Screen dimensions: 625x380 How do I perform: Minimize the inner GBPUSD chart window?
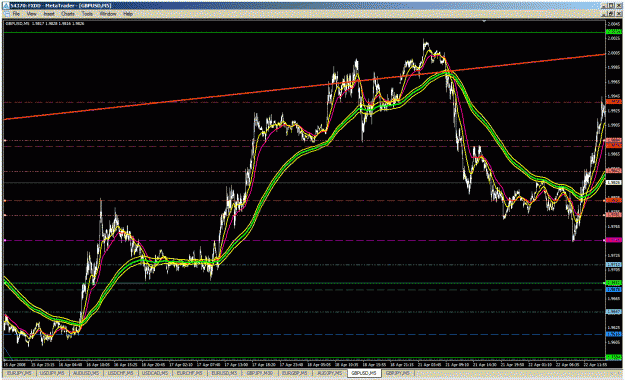605,14
